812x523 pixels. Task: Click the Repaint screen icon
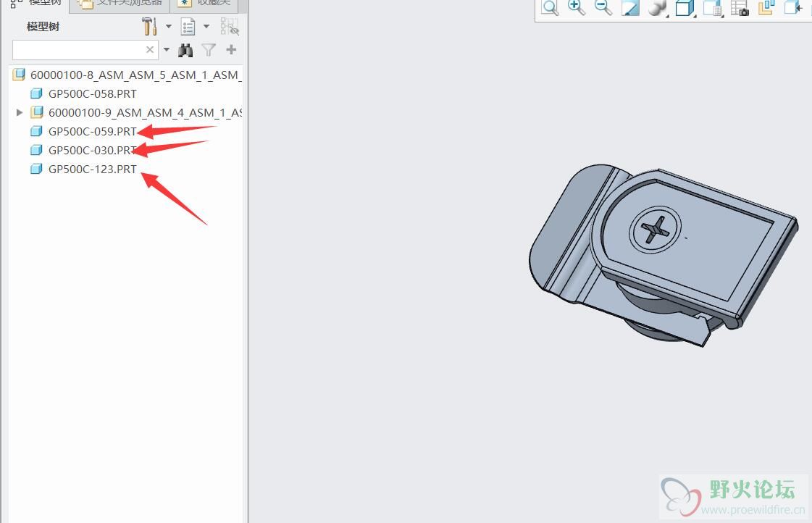(630, 8)
